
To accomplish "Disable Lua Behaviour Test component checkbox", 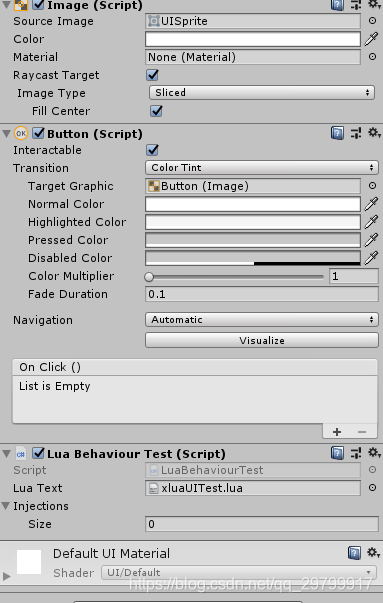I will [38, 453].
